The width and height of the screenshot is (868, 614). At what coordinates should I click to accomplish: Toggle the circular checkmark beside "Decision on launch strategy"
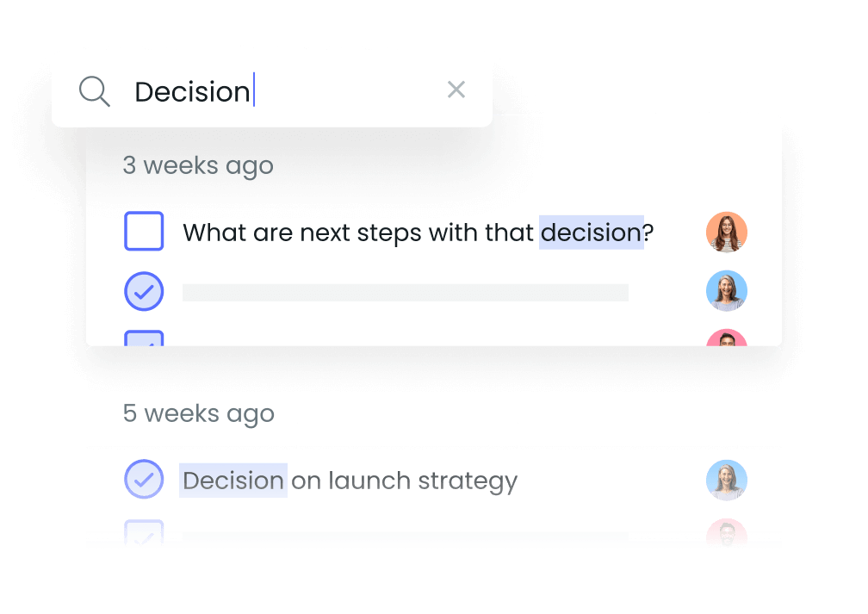(x=144, y=480)
